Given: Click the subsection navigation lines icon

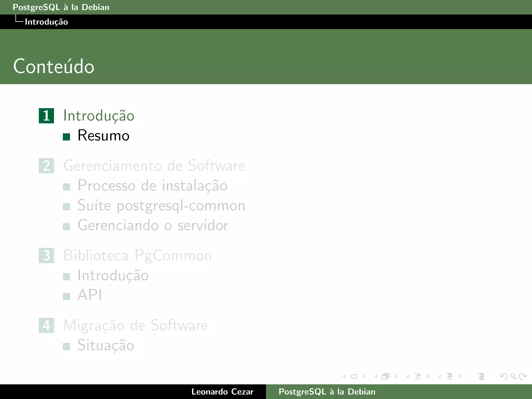Looking at the screenshot, I should [x=418, y=376].
